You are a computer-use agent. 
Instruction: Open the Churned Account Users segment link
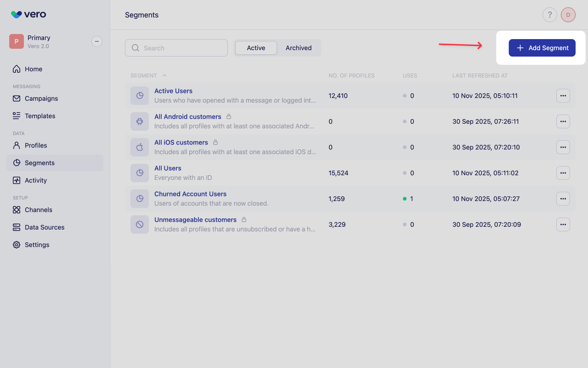(x=190, y=194)
